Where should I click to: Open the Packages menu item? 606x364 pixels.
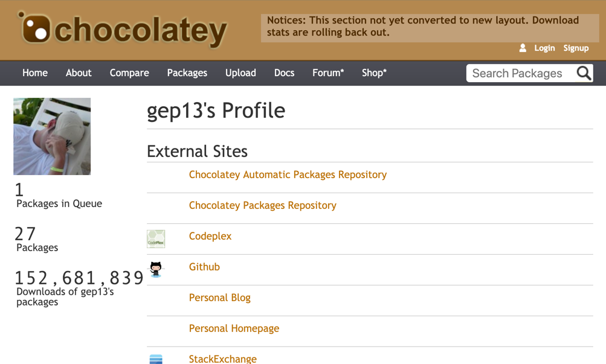[x=187, y=72]
